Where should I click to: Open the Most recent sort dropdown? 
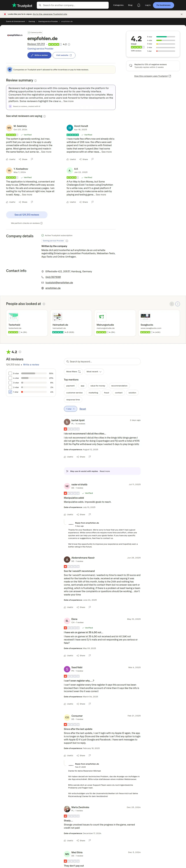[x=94, y=372]
